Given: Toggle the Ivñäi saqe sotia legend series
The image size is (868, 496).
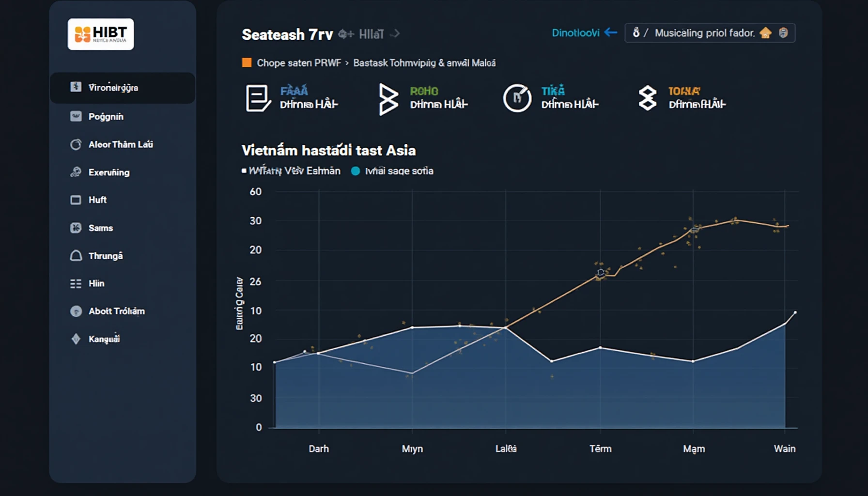Looking at the screenshot, I should pos(392,171).
